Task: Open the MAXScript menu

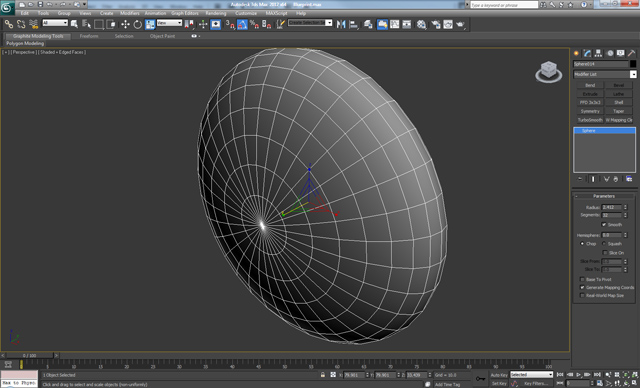Action: tap(277, 13)
